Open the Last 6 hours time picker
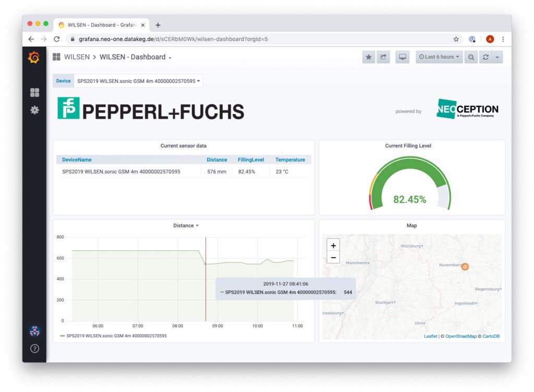Image resolution: width=534 pixels, height=392 pixels. 439,57
